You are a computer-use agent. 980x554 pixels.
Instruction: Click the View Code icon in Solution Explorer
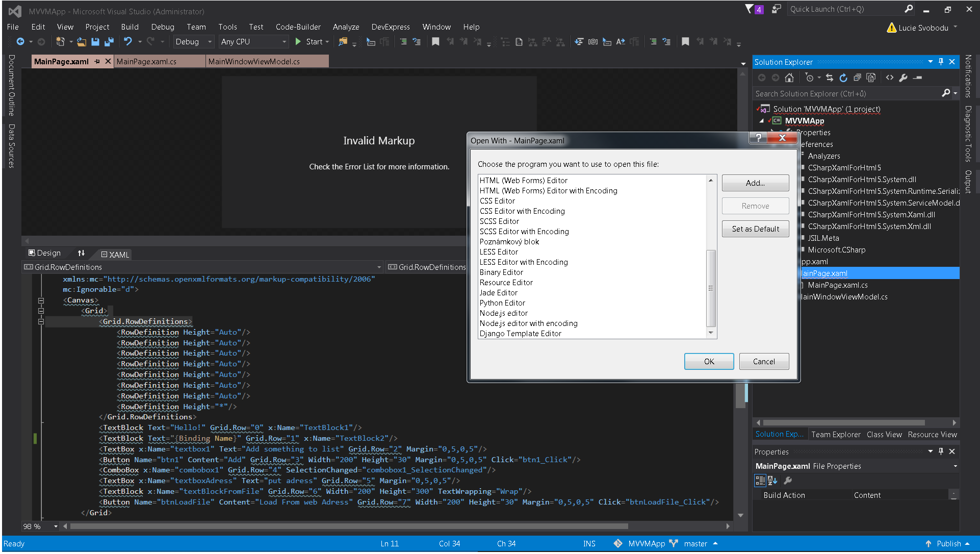890,78
